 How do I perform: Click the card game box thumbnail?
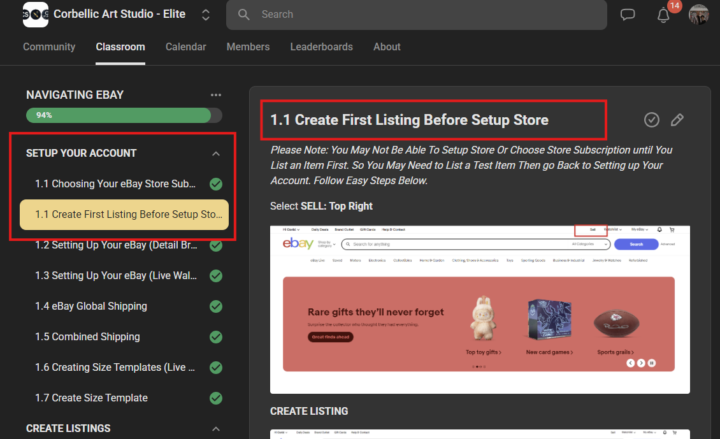point(549,318)
